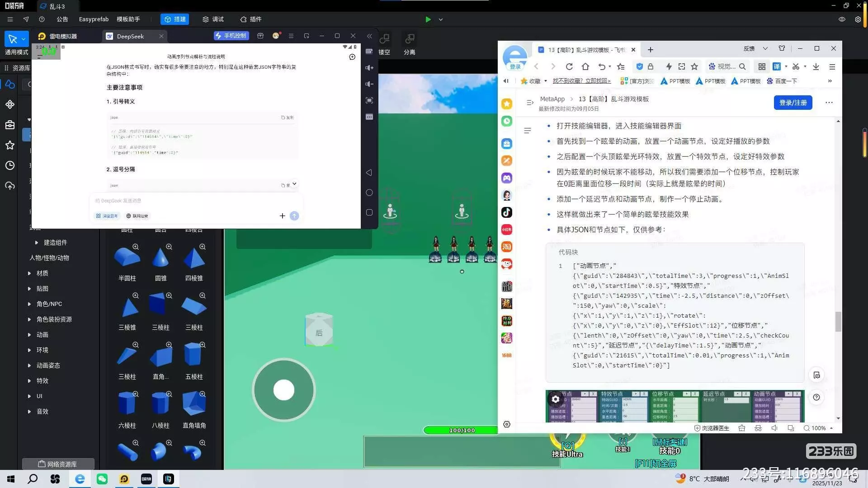Toggle 深度思考 deep thinking mode

point(107,216)
